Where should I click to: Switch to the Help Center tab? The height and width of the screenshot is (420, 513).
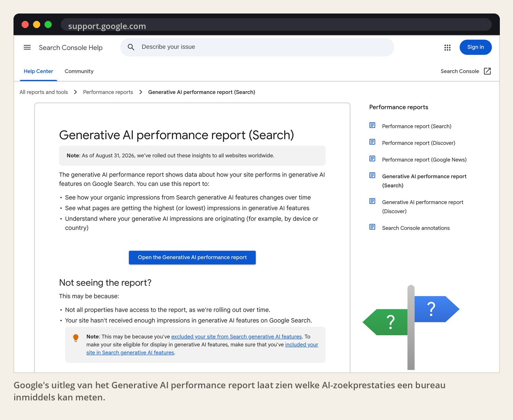pyautogui.click(x=38, y=71)
